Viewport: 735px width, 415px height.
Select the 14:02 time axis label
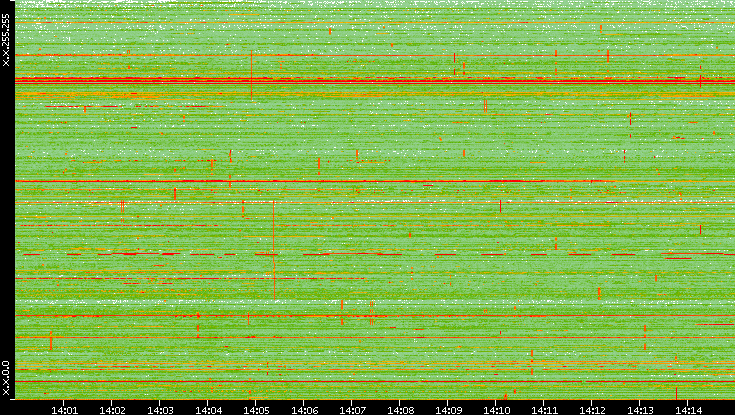(x=112, y=410)
